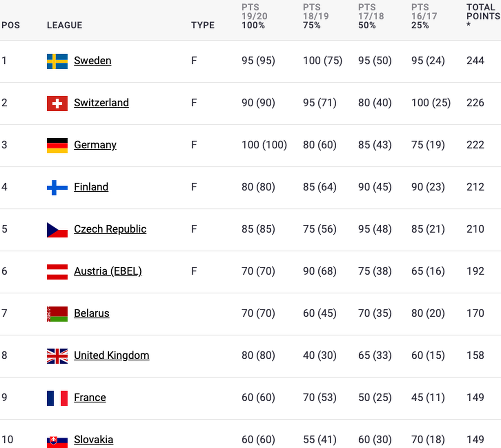Click the Austria flag icon
This screenshot has width=501, height=448.
[x=57, y=271]
